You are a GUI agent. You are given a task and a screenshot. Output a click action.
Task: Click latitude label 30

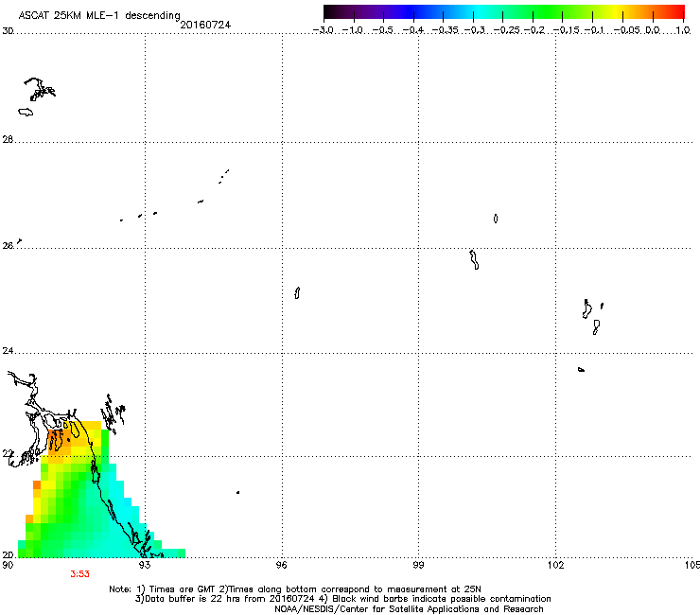[8, 31]
